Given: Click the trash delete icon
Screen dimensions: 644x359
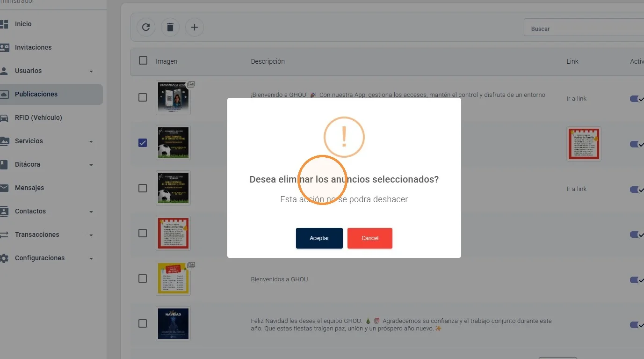Looking at the screenshot, I should pos(170,27).
